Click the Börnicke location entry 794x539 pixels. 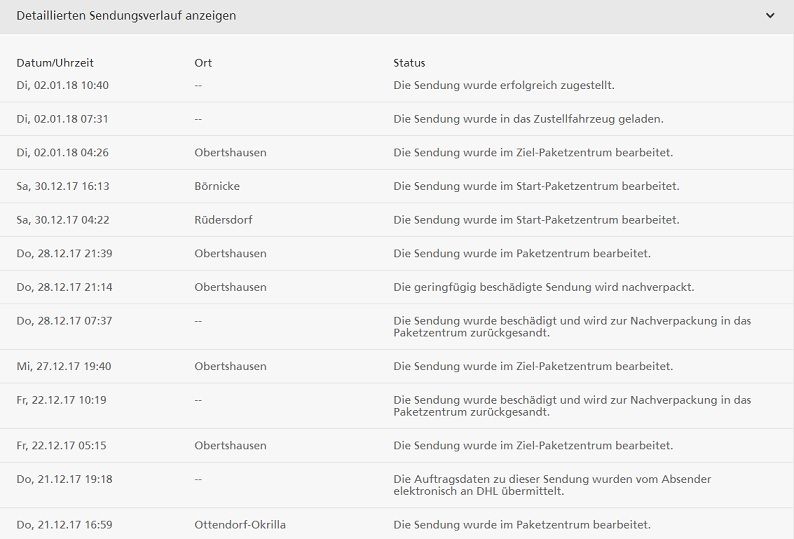click(x=217, y=186)
